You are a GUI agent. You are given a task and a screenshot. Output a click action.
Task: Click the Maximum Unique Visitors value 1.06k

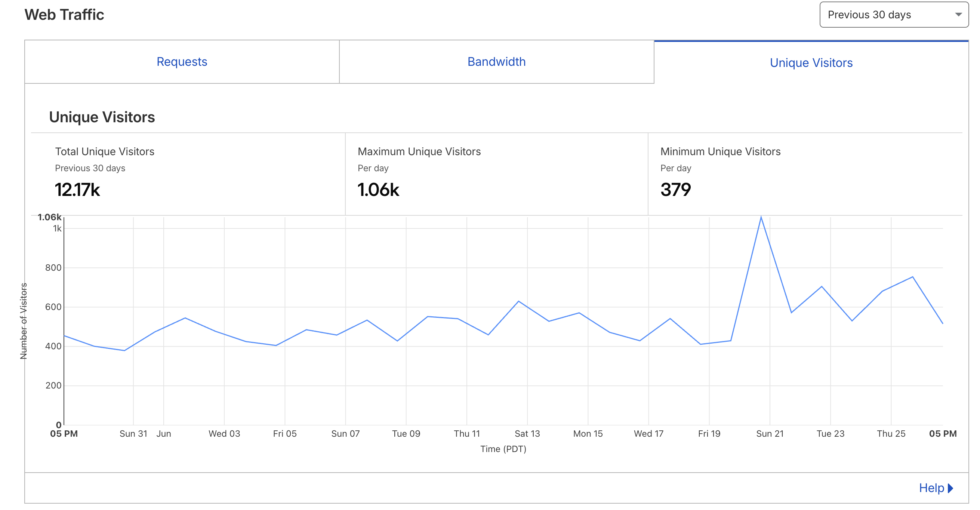(379, 190)
